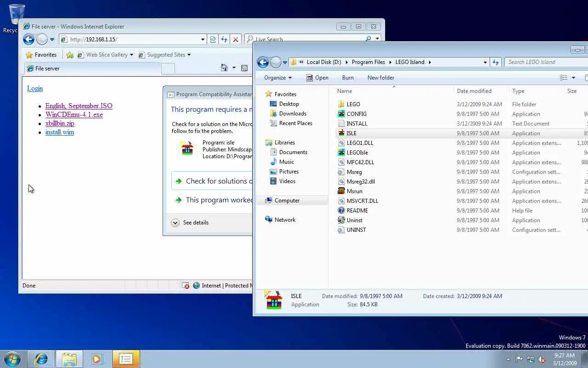This screenshot has width=588, height=368.
Task: Click New folder in the Explorer toolbar
Action: click(x=381, y=78)
